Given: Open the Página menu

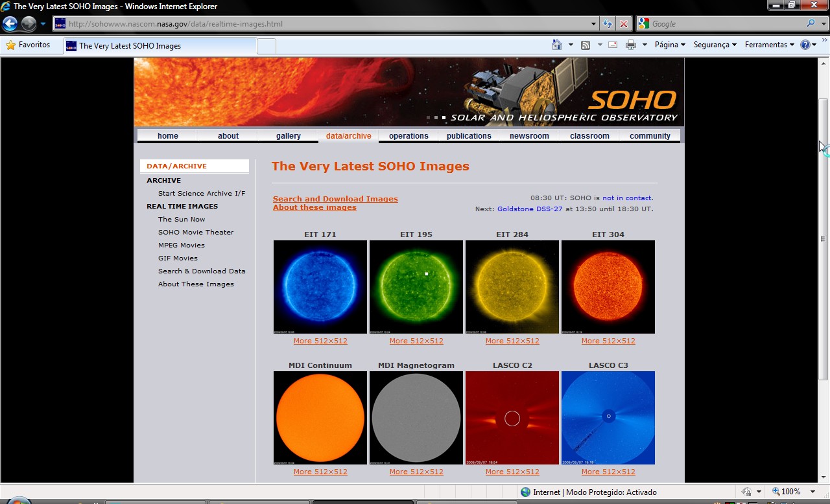Looking at the screenshot, I should click(670, 45).
